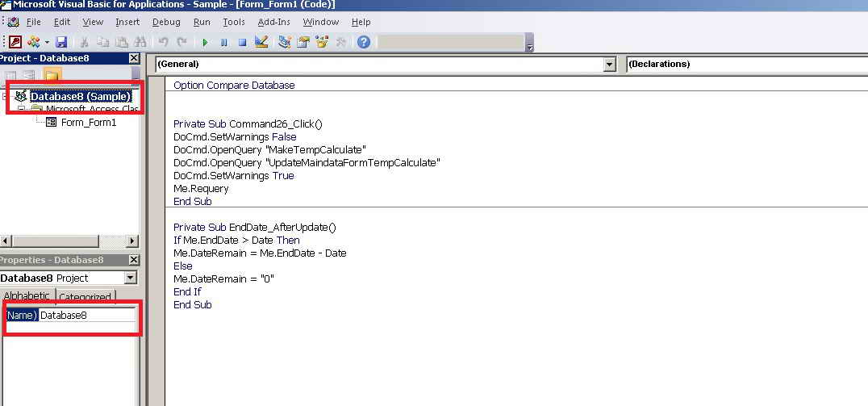
Task: Click the View Microsoft Access icon
Action: [15, 42]
